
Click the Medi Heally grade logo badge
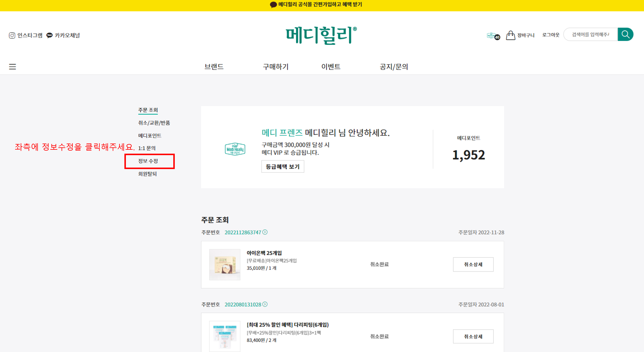point(235,149)
